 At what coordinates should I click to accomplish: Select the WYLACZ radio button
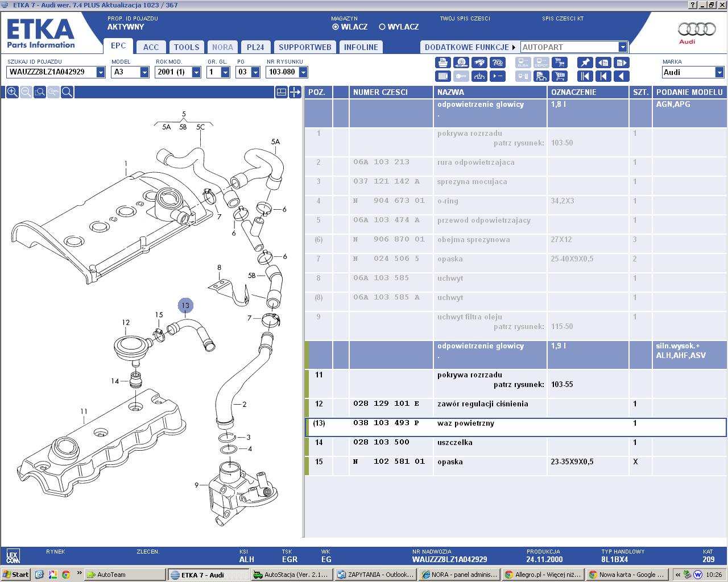click(x=382, y=27)
